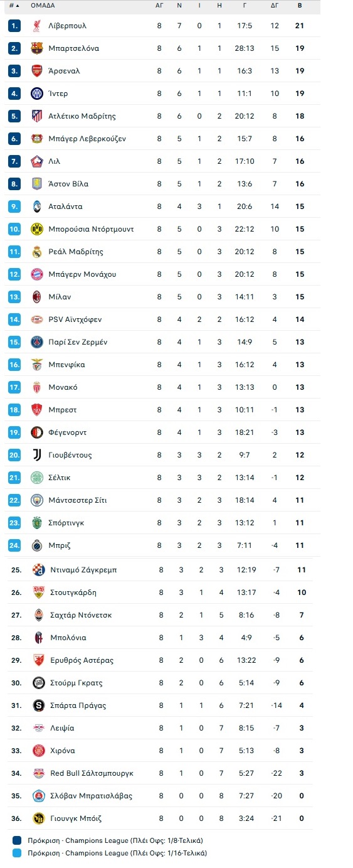The width and height of the screenshot is (353, 868).
Task: Click the Sparta Prague crest icon
Action: pyautogui.click(x=38, y=705)
